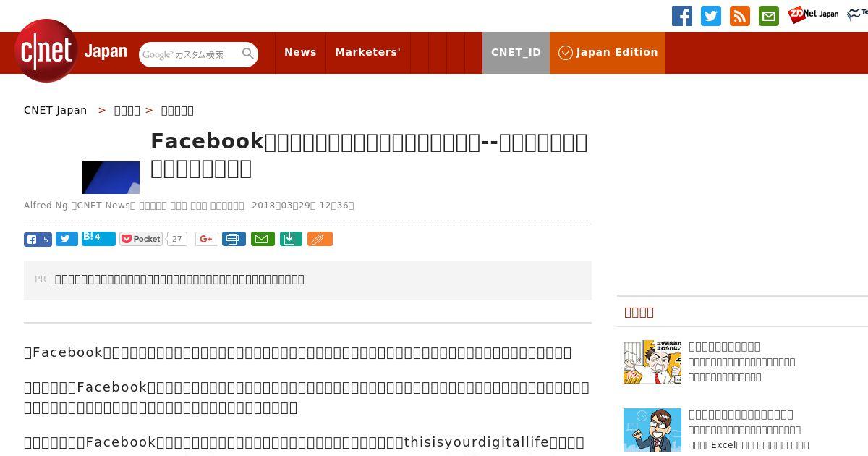Image resolution: width=868 pixels, height=456 pixels.
Task: Click the Google custom search field
Action: coord(190,54)
